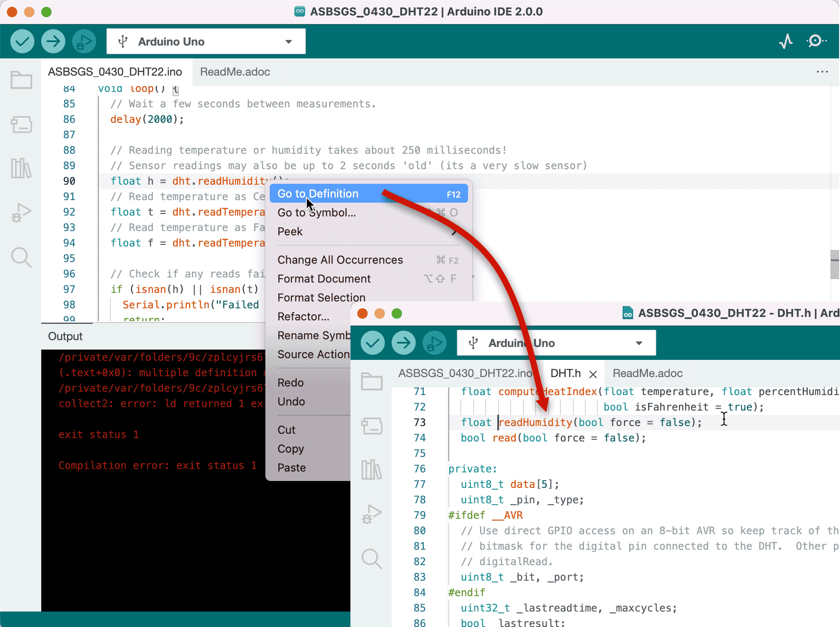Open Sketchbook folder icon in main window sidebar

click(21, 80)
